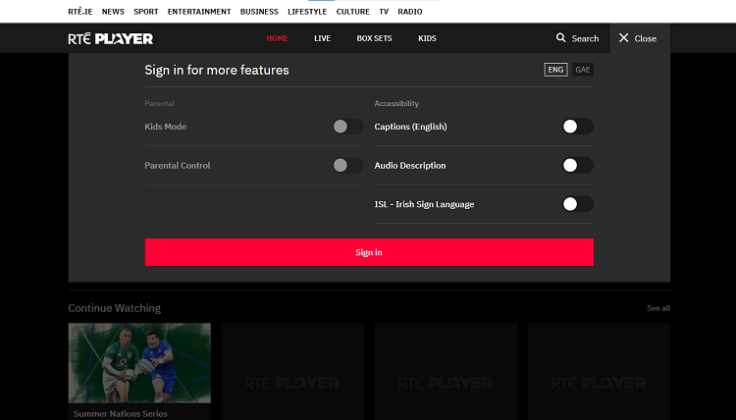Viewport: 736px width, 420px height.
Task: Open RADIO in top bar
Action: coord(410,12)
